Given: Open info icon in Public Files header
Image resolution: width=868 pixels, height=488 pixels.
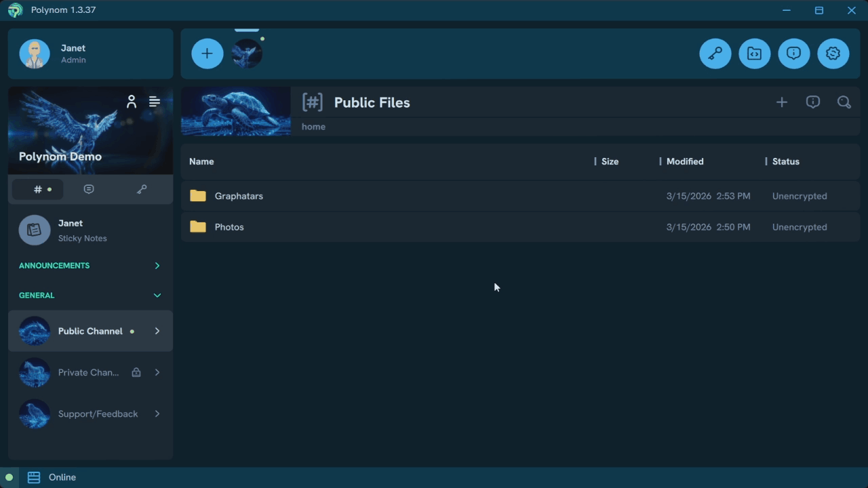Looking at the screenshot, I should [813, 102].
